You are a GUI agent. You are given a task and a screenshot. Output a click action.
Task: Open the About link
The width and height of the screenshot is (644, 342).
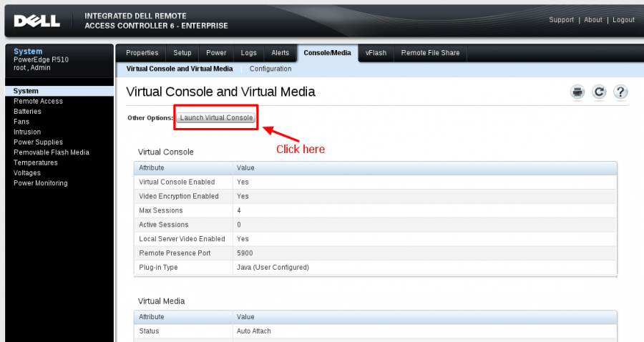pos(593,20)
